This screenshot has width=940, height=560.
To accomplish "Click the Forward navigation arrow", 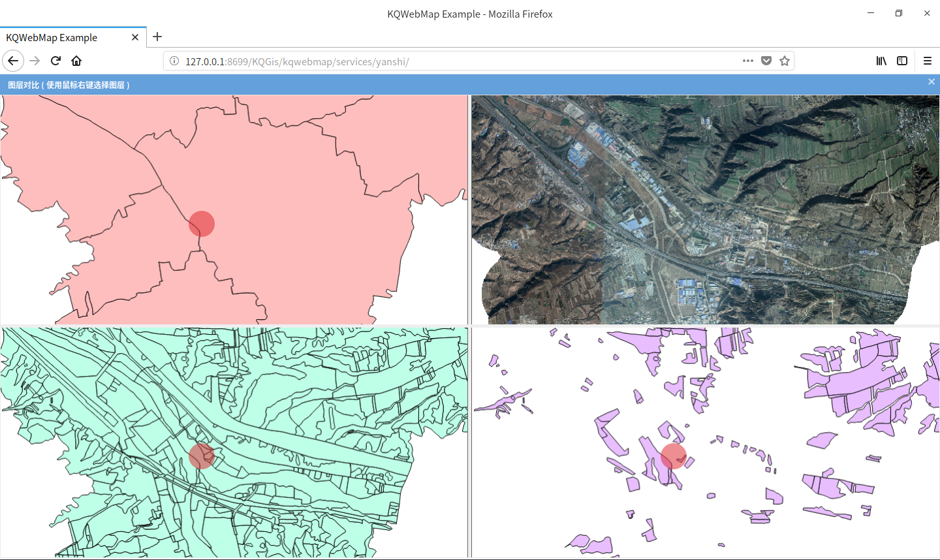I will (x=35, y=61).
